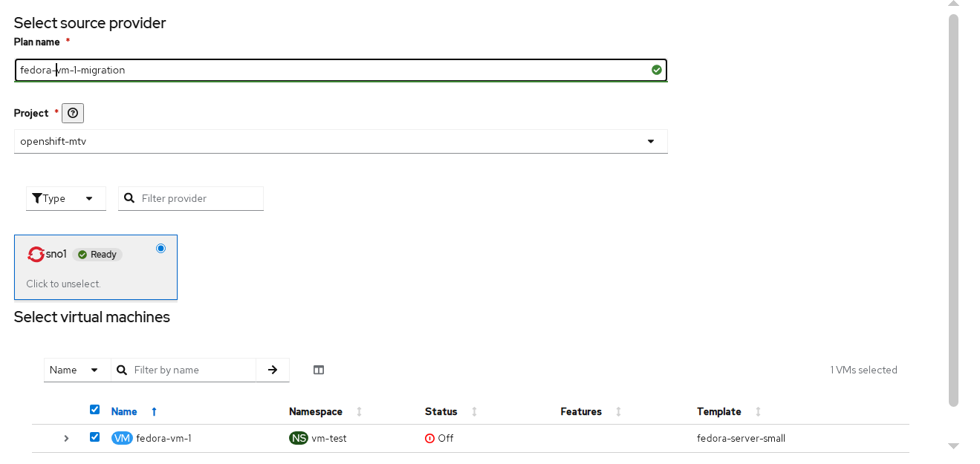Image resolution: width=980 pixels, height=464 pixels.
Task: Click the Name column ascending sort arrow
Action: 154,411
